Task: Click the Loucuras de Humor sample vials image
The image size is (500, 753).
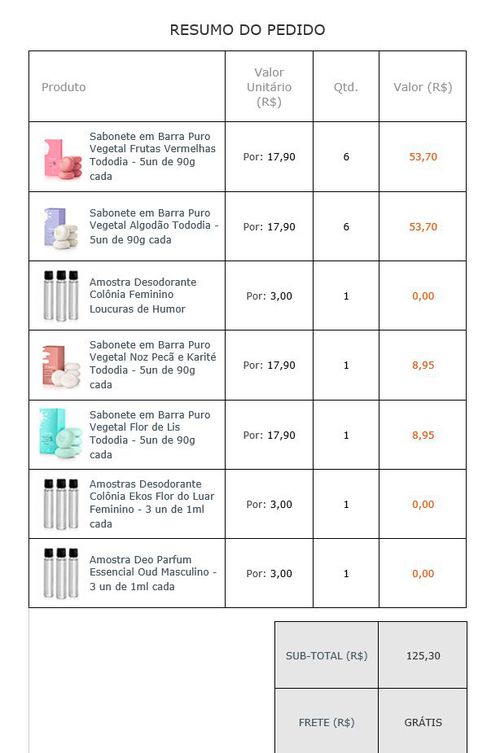Action: (x=61, y=295)
